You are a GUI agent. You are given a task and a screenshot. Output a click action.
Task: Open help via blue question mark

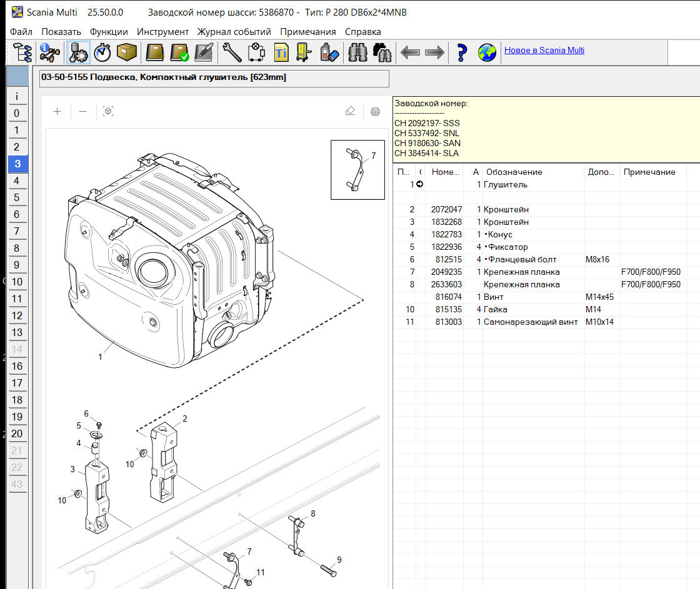click(x=462, y=52)
